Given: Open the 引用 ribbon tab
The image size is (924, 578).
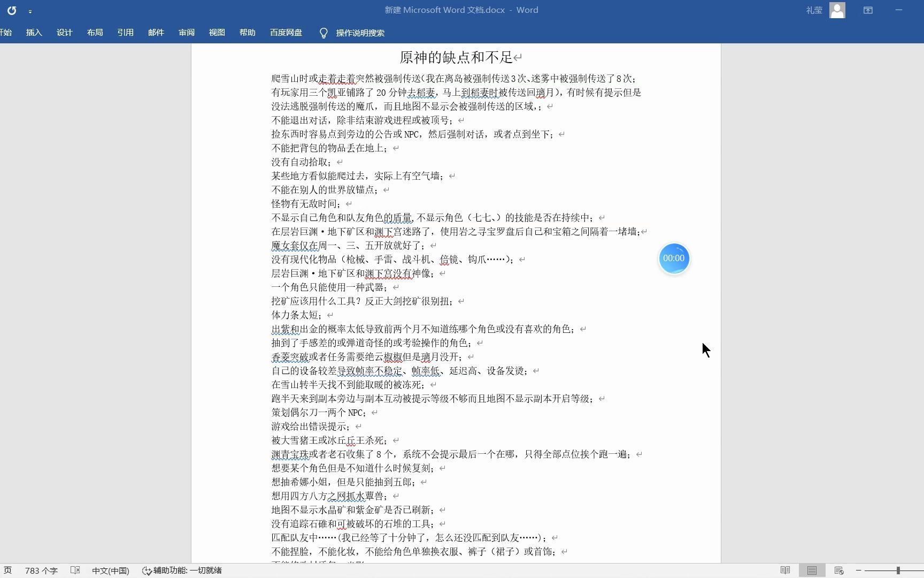Looking at the screenshot, I should pos(125,33).
